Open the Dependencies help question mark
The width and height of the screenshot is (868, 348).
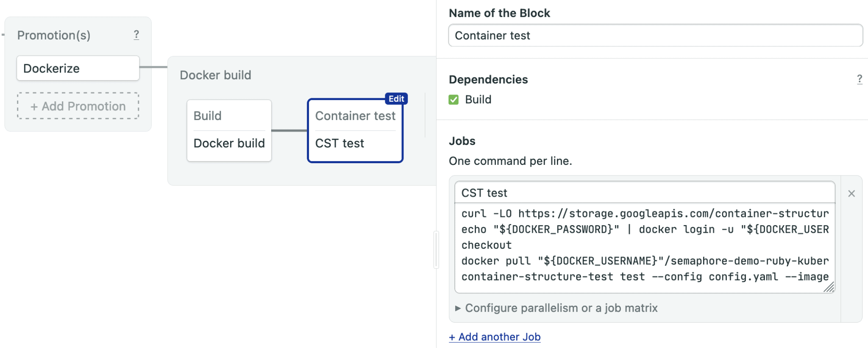coord(859,79)
